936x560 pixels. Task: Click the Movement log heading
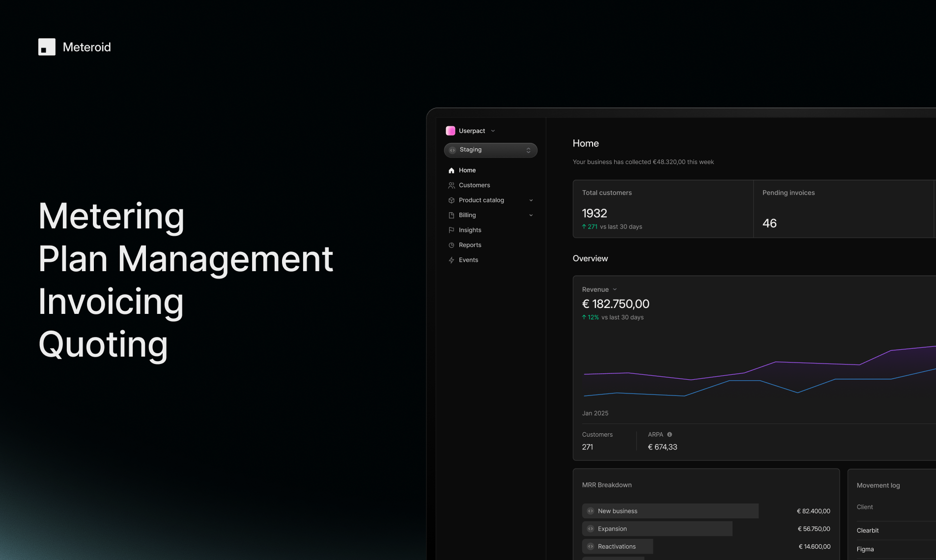(x=878, y=485)
